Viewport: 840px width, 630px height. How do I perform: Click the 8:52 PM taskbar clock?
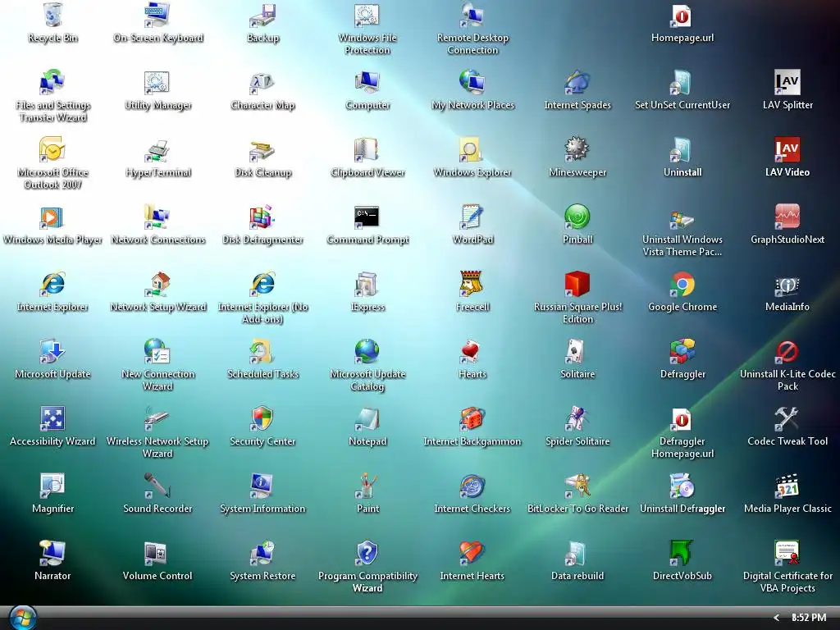[x=808, y=618]
